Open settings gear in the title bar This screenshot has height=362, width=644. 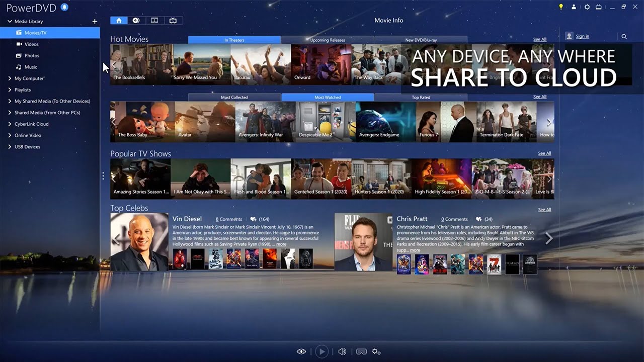(587, 7)
